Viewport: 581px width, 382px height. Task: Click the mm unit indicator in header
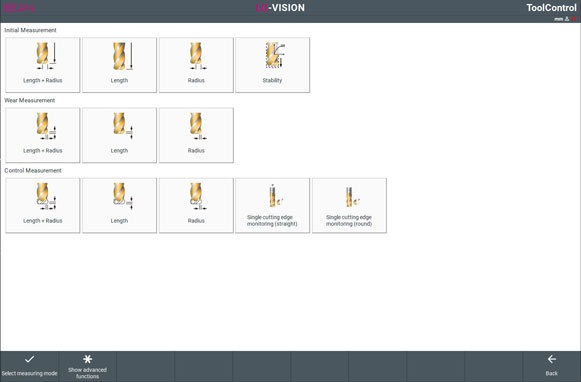(x=558, y=19)
